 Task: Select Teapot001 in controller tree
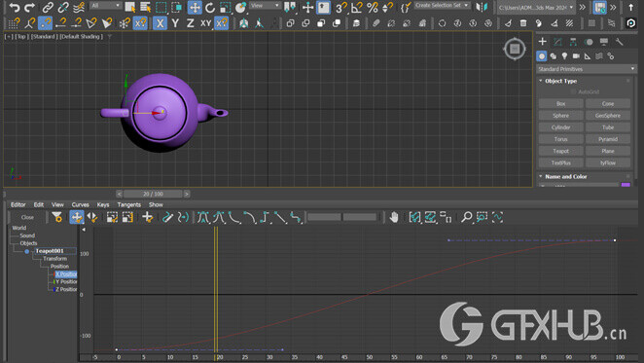click(x=50, y=251)
